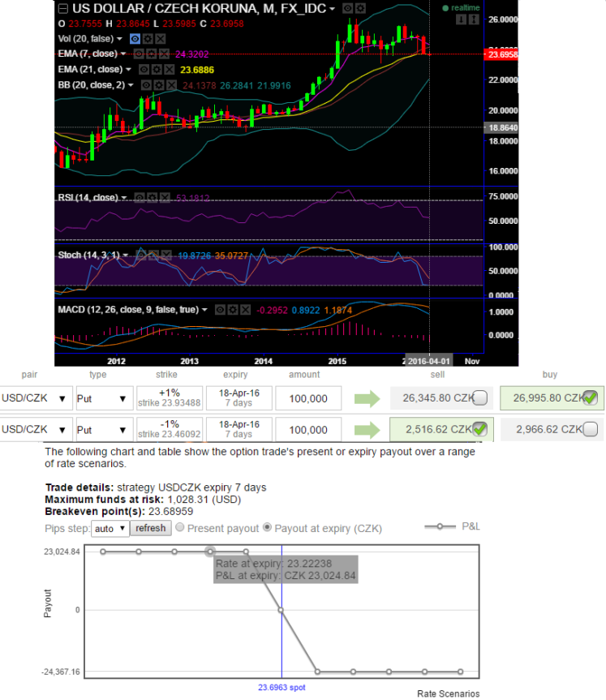Toggle EMA (21, close) visibility eye
Viewport: 606px width, 700px height.
pyautogui.click(x=144, y=70)
